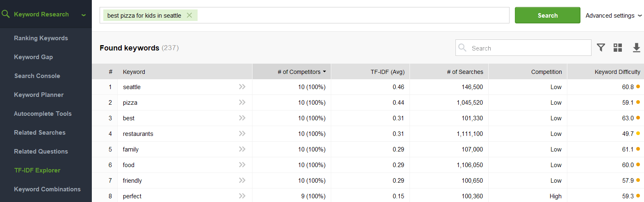The height and width of the screenshot is (202, 644).
Task: Click the filter funnel icon
Action: pyautogui.click(x=601, y=48)
